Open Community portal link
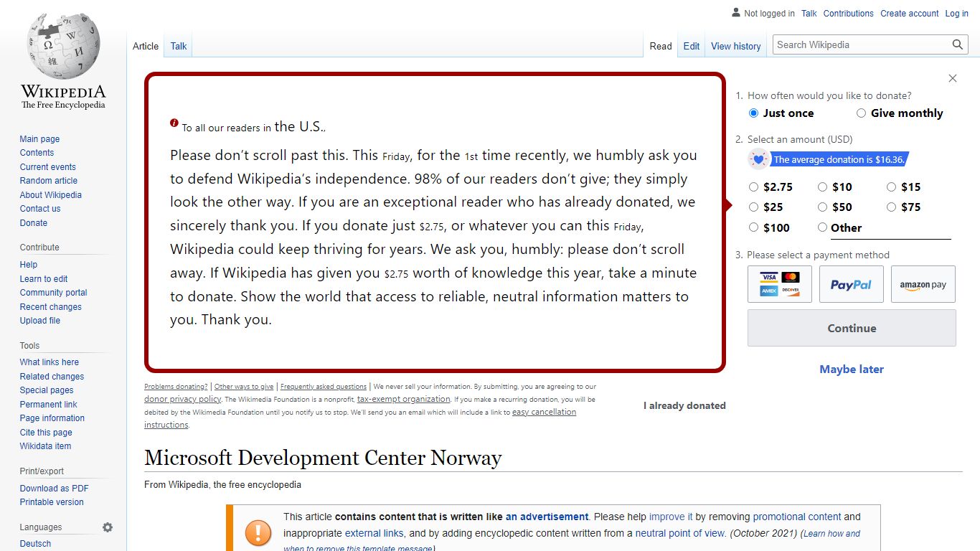The height and width of the screenshot is (551, 980). (53, 293)
